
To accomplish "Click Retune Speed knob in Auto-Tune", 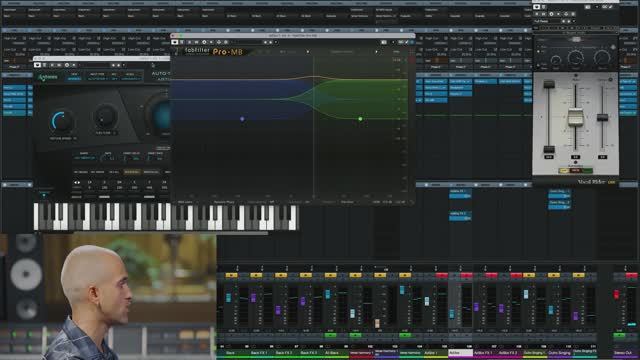I will [62, 121].
